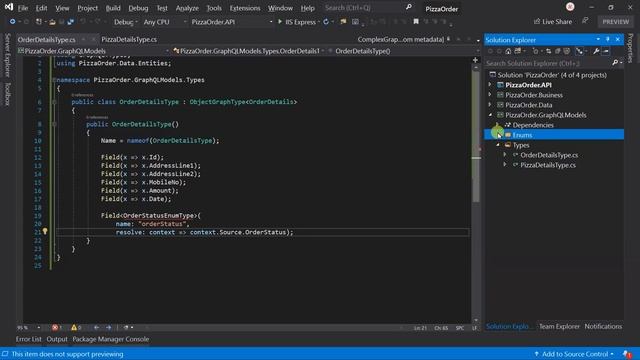Screen dimensions: 640x360
Task: Toggle the bookmark icon in the toolbar
Action: tap(416, 22)
